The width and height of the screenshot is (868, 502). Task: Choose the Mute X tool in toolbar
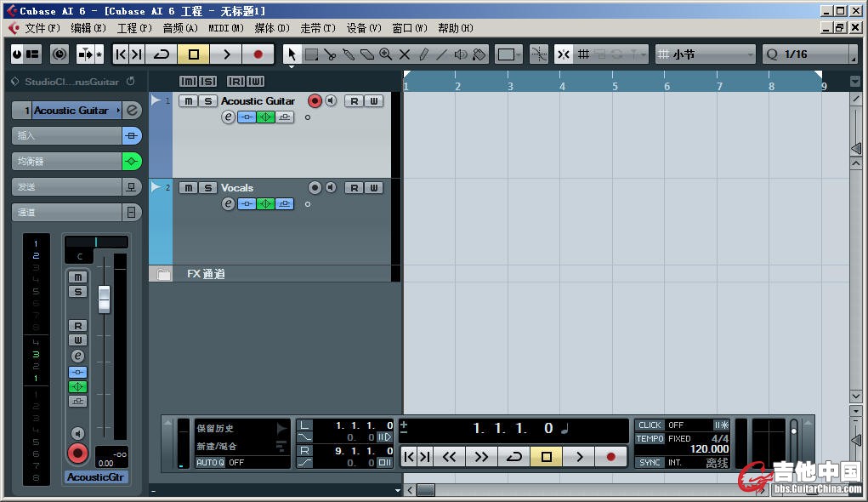pos(405,54)
